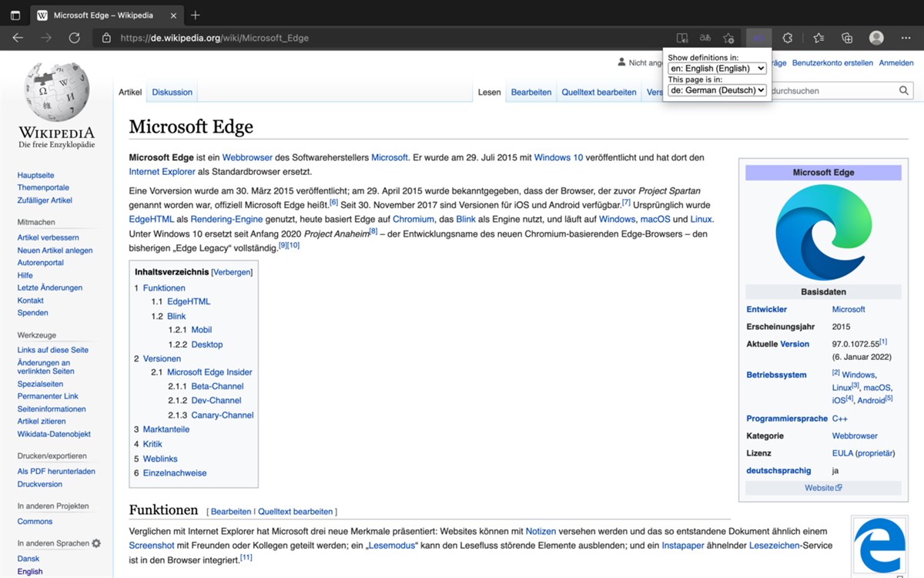This screenshot has height=578, width=924.
Task: Open the Extensions puzzle icon
Action: tap(788, 38)
